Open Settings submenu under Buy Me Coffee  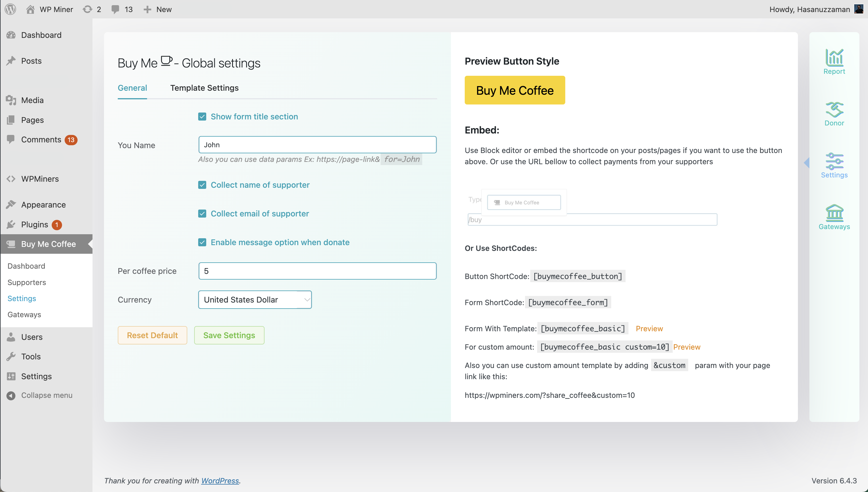coord(22,298)
